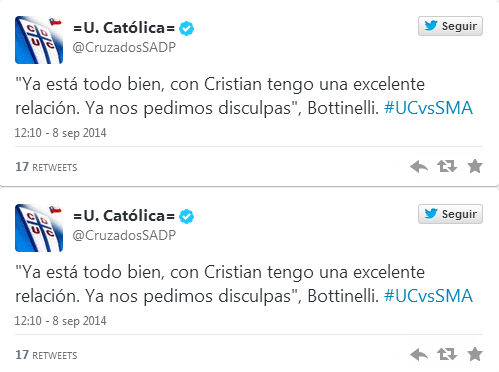The image size is (499, 372).
Task: Favorite the second tweet with the star
Action: tap(475, 354)
